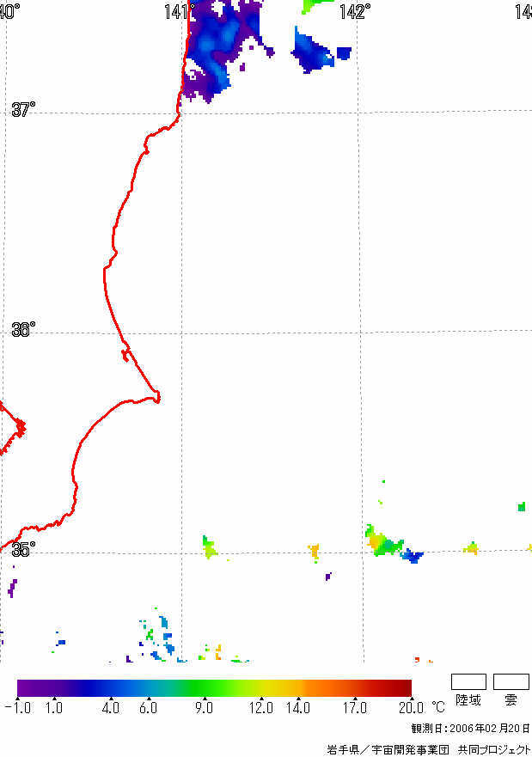The width and height of the screenshot is (532, 757).
Task: Click the 20.0 scale value
Action: [x=412, y=708]
